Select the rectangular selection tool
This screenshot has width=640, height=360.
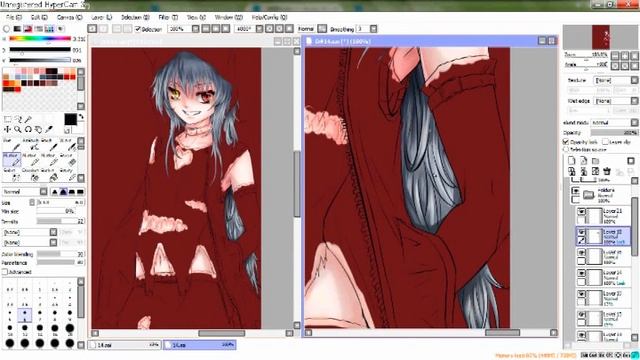[7, 119]
